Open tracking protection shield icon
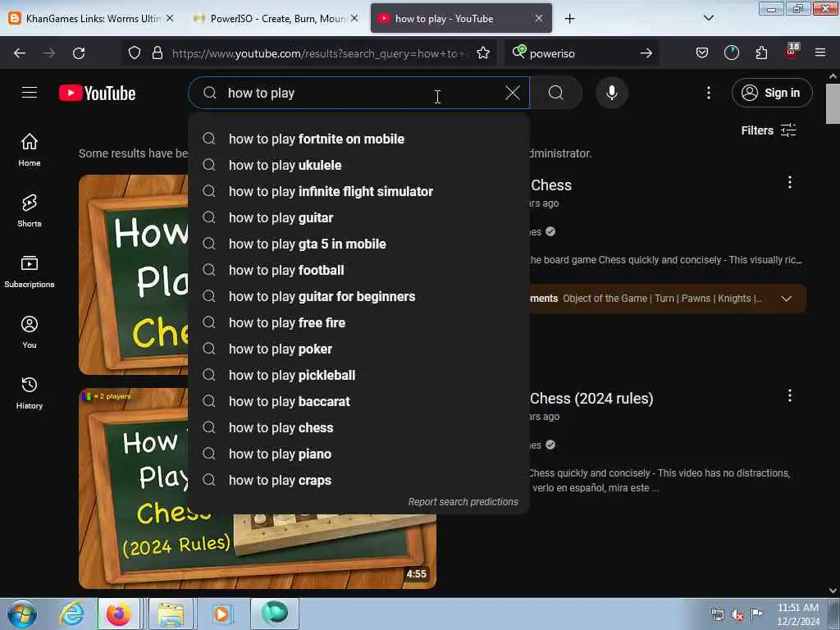 click(x=135, y=52)
